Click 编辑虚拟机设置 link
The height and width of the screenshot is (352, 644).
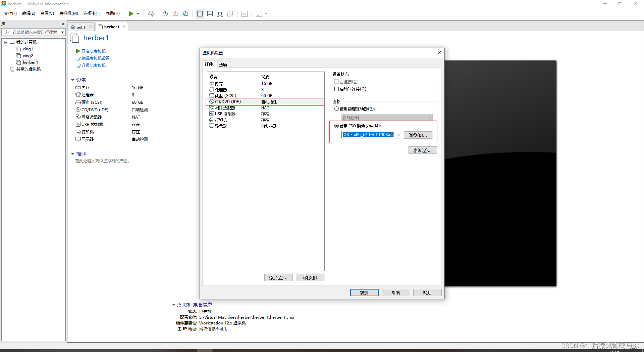(96, 58)
